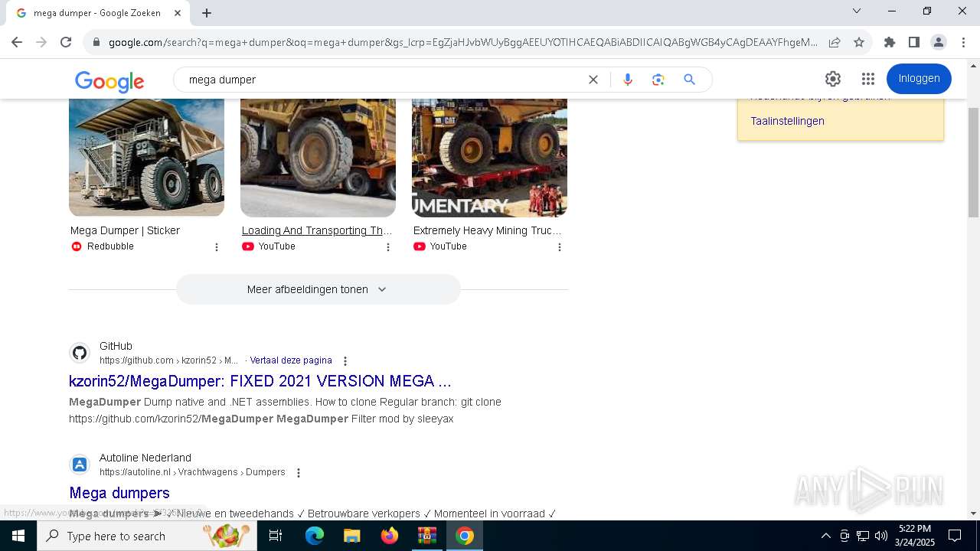The height and width of the screenshot is (551, 980).
Task: Open more options for Extremely Heavy Mining
Action: [x=560, y=247]
